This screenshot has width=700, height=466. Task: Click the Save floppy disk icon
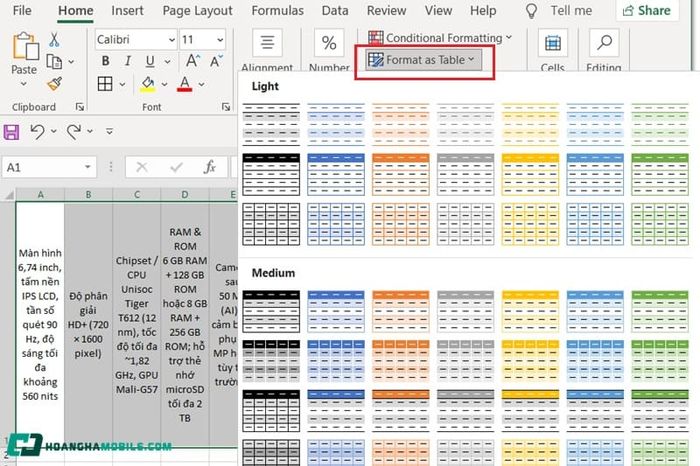tap(11, 132)
